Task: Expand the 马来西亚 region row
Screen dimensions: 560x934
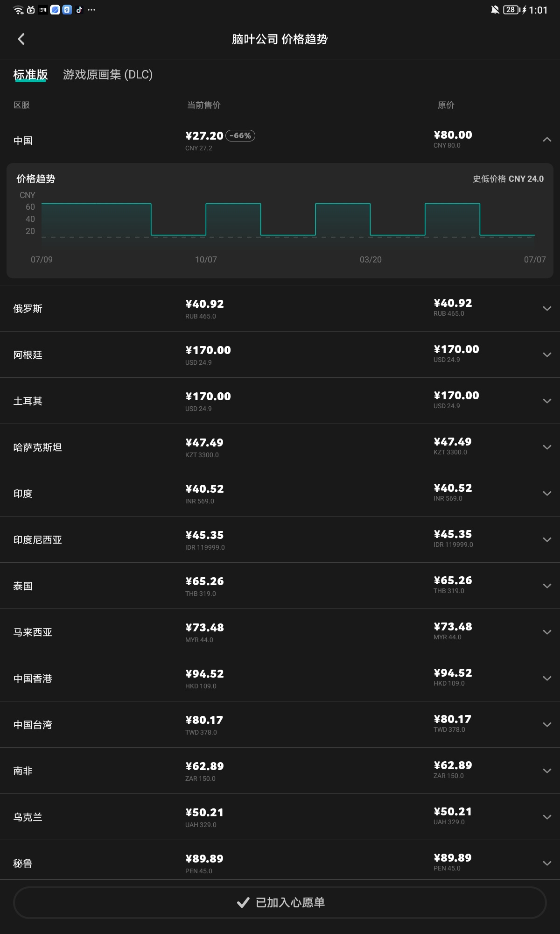Action: tap(547, 632)
